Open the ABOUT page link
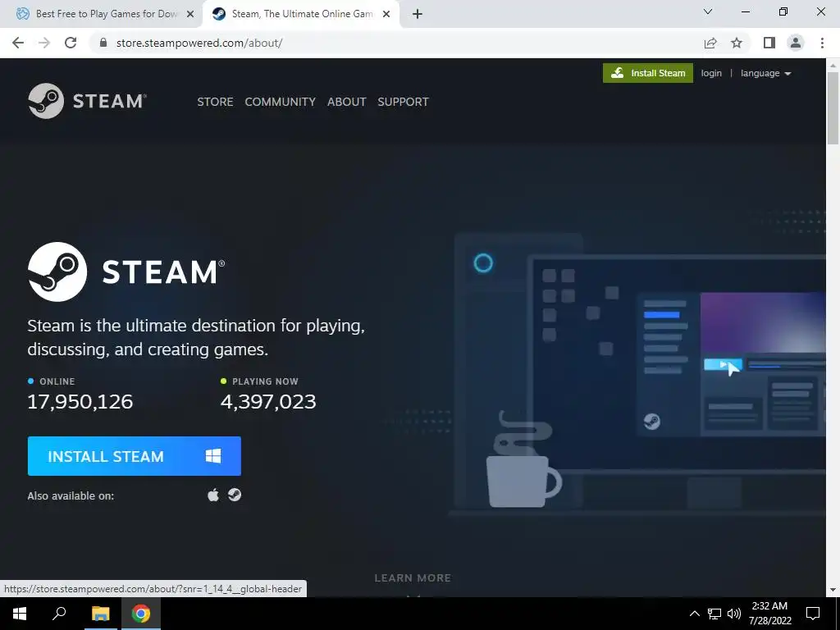 pos(347,102)
